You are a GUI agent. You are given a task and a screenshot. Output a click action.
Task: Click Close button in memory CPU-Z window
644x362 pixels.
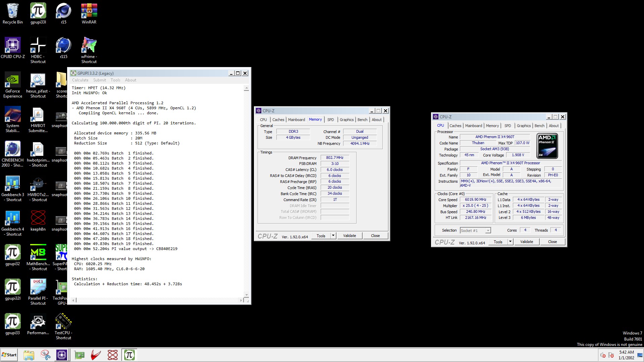(375, 236)
